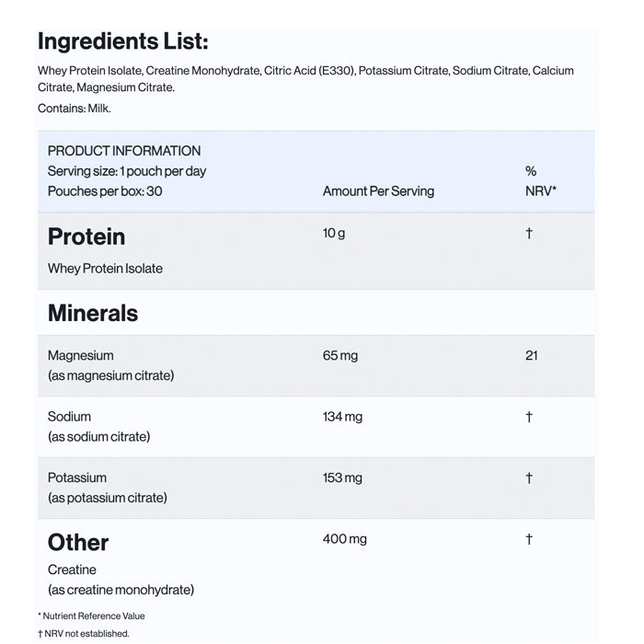Click the Amount Per Serving column header
The image size is (644, 644).
(x=378, y=191)
